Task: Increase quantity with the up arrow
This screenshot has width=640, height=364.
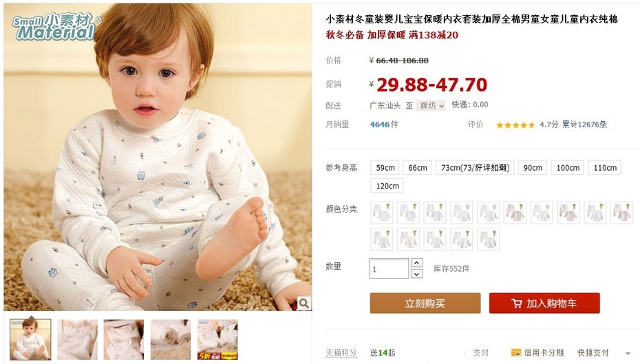Action: coord(416,262)
